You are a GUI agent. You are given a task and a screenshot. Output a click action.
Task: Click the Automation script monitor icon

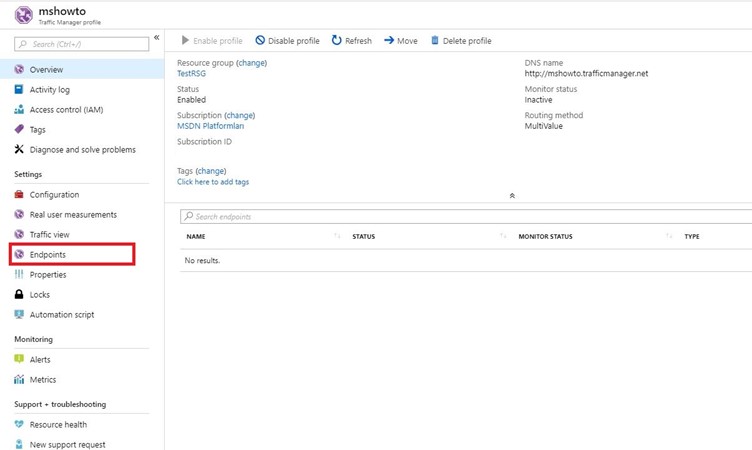click(x=19, y=315)
